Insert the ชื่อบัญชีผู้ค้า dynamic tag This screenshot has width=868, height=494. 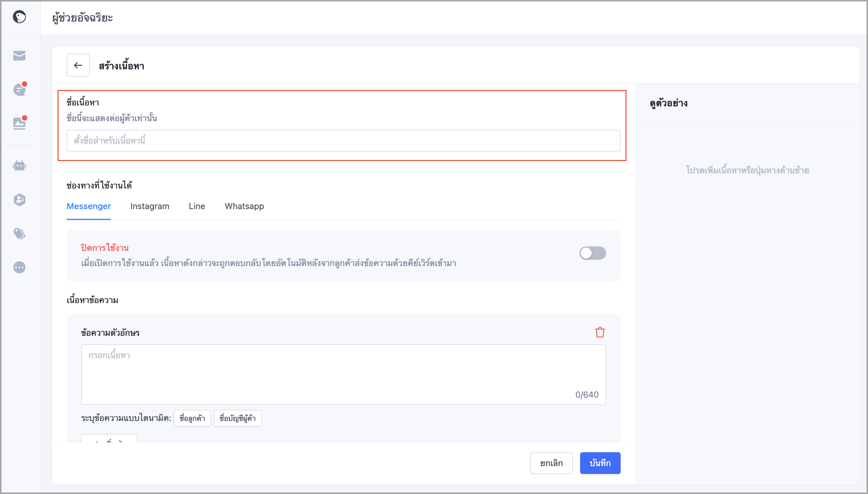pos(237,418)
